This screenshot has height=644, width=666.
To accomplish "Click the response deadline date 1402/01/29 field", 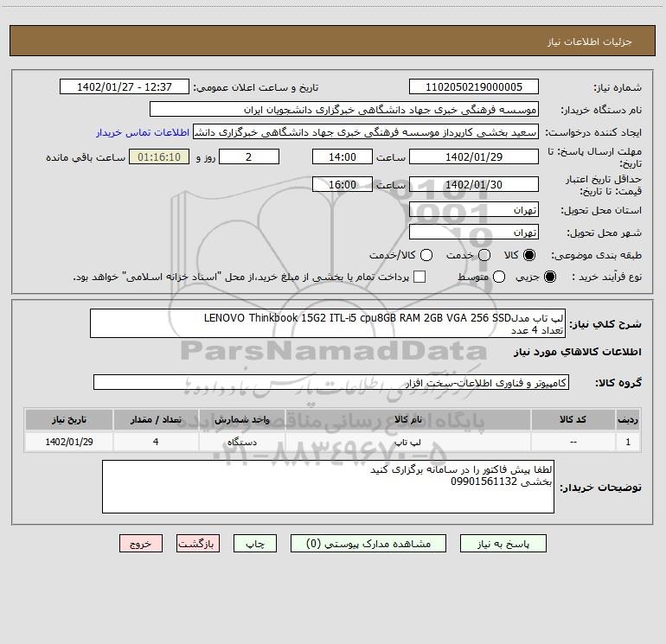I will pos(474,156).
